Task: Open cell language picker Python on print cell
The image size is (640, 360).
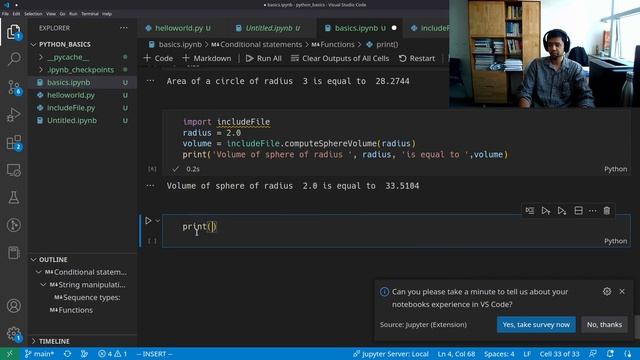Action: pos(616,241)
